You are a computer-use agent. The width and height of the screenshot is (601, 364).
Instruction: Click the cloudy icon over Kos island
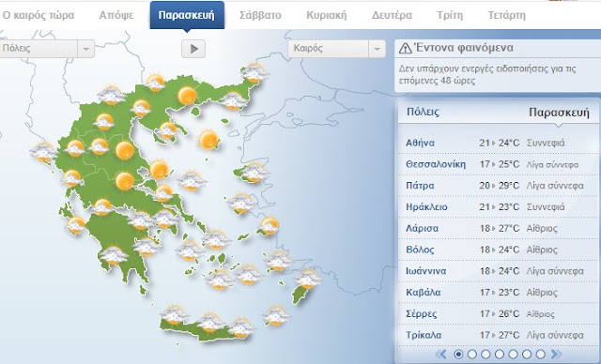tap(278, 262)
